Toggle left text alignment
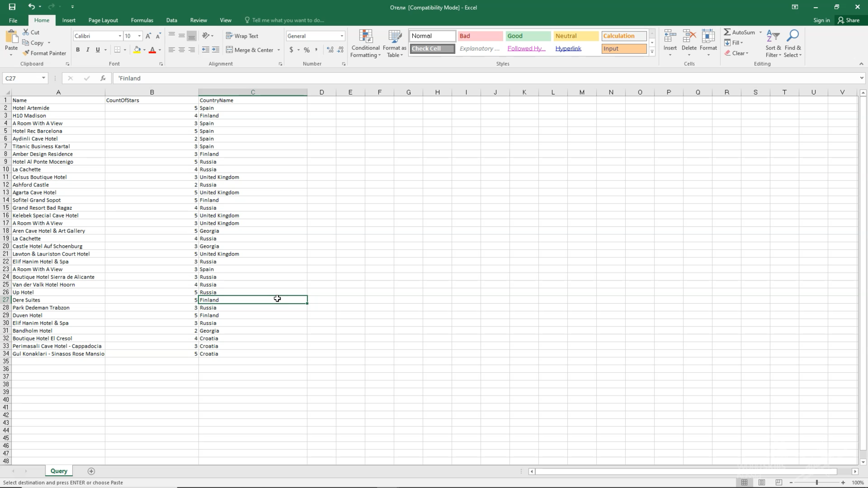Image resolution: width=868 pixels, height=488 pixels. [x=172, y=50]
